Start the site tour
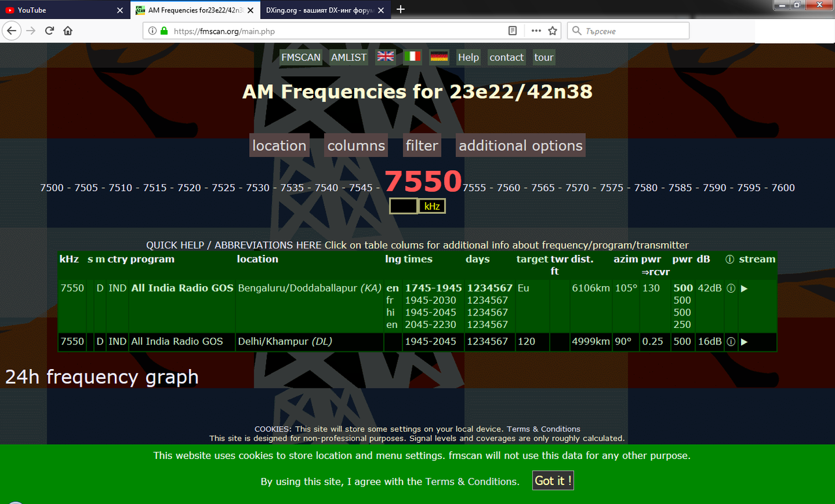This screenshot has height=504, width=835. tap(544, 57)
